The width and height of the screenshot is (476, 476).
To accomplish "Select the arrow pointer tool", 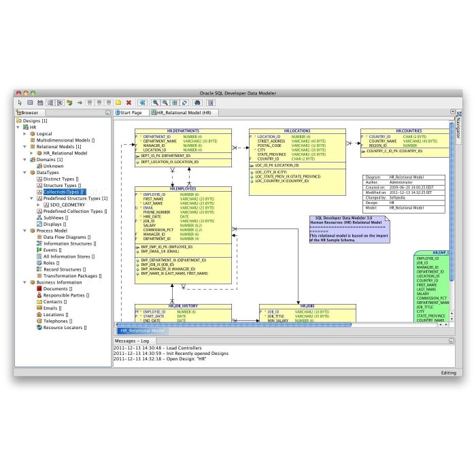I will coord(20,103).
